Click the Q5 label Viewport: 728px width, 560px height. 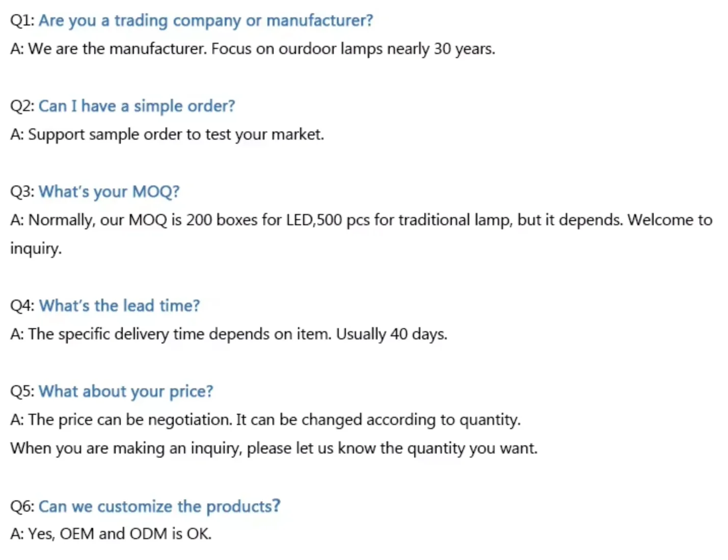tap(22, 392)
